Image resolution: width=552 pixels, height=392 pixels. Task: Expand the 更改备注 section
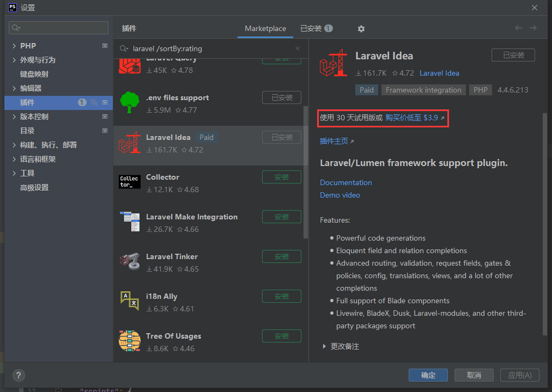[324, 346]
